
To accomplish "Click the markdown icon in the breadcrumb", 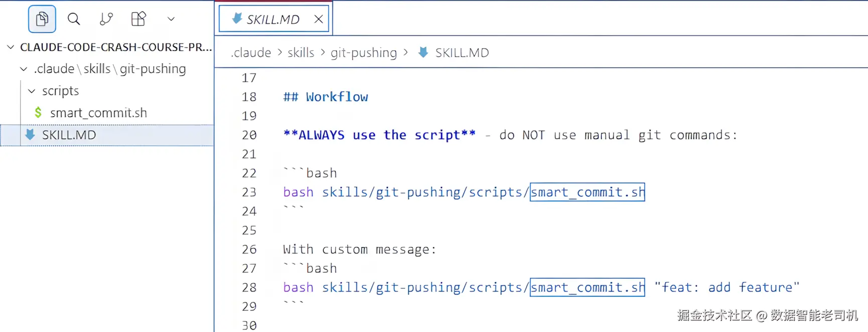I will point(423,52).
